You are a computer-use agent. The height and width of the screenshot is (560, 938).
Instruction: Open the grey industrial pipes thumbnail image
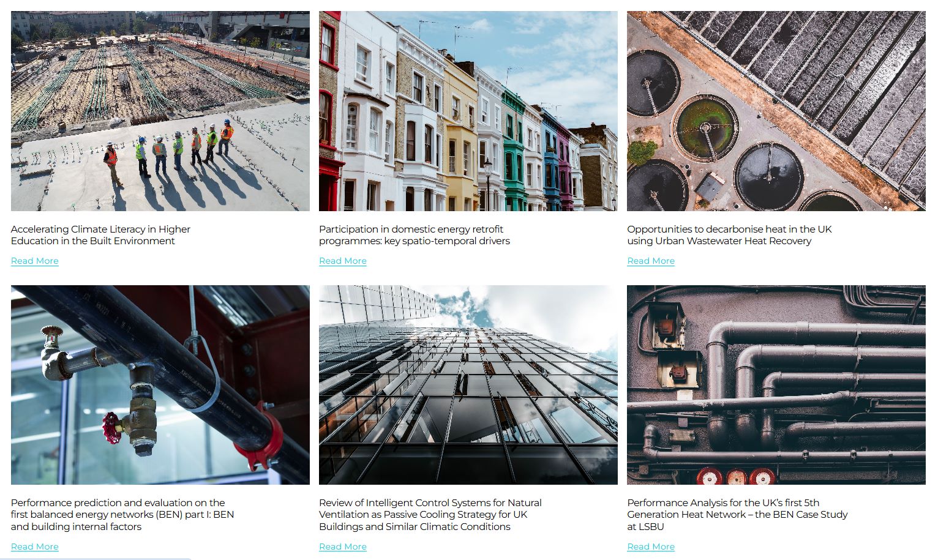pyautogui.click(x=776, y=385)
